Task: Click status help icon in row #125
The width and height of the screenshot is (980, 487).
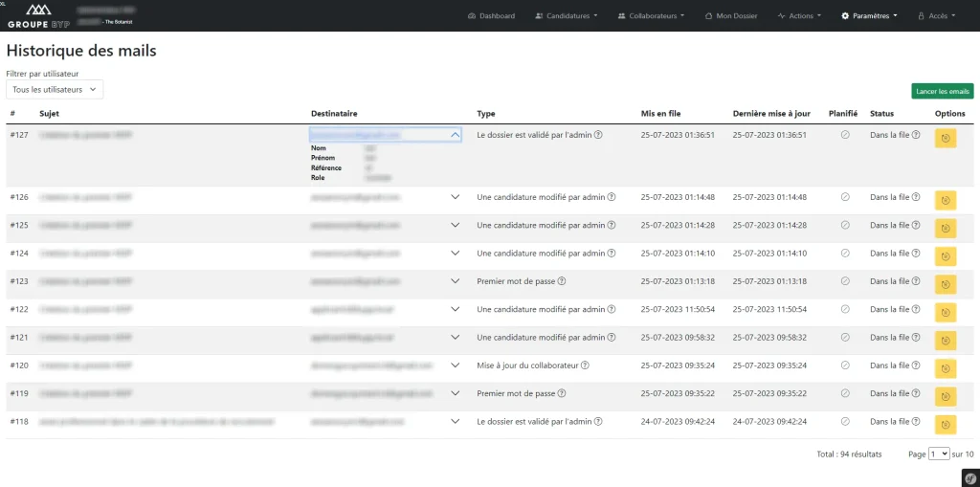Action: coord(916,225)
